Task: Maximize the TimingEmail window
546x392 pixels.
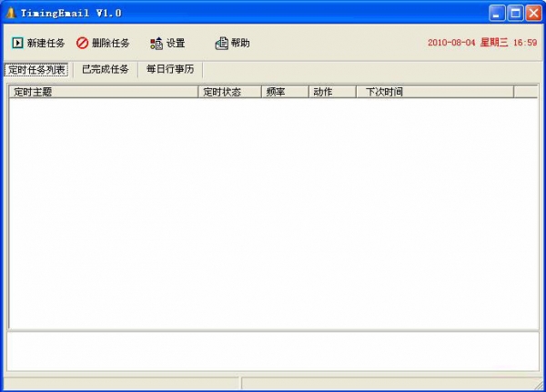Action: [515, 14]
